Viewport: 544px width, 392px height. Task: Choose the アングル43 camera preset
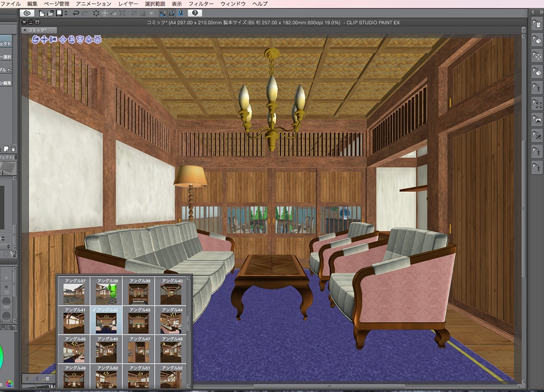tap(138, 320)
